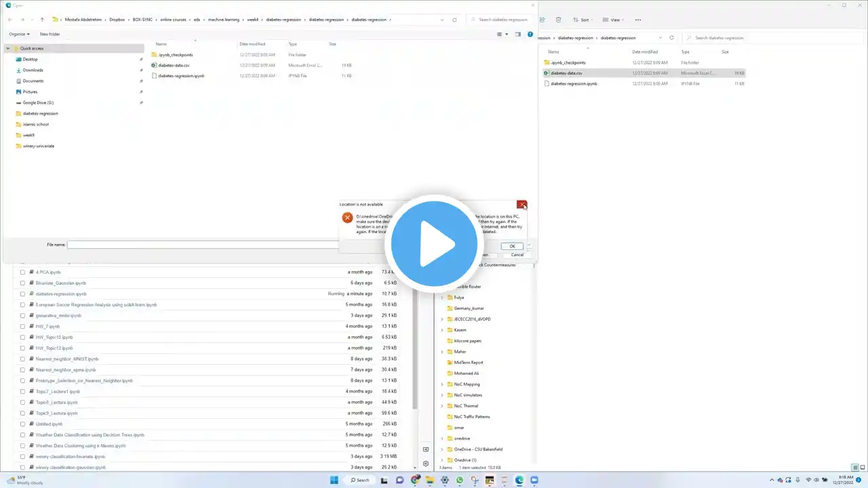The image size is (868, 488).
Task: Open the Help icon in the Open dialog
Action: coord(530,34)
